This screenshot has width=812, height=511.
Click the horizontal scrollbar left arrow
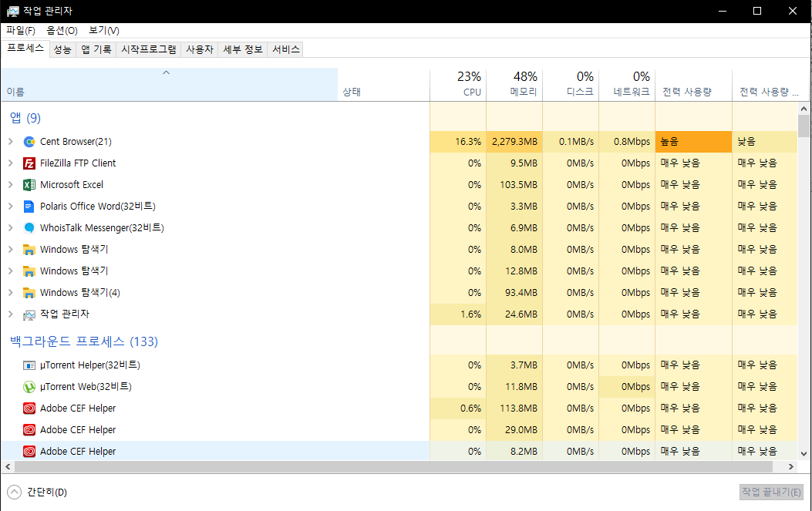(7, 466)
